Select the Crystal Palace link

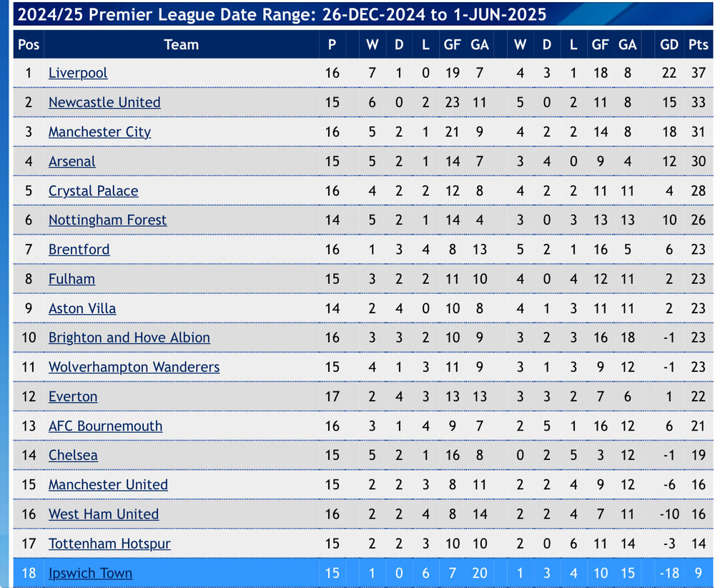click(94, 191)
